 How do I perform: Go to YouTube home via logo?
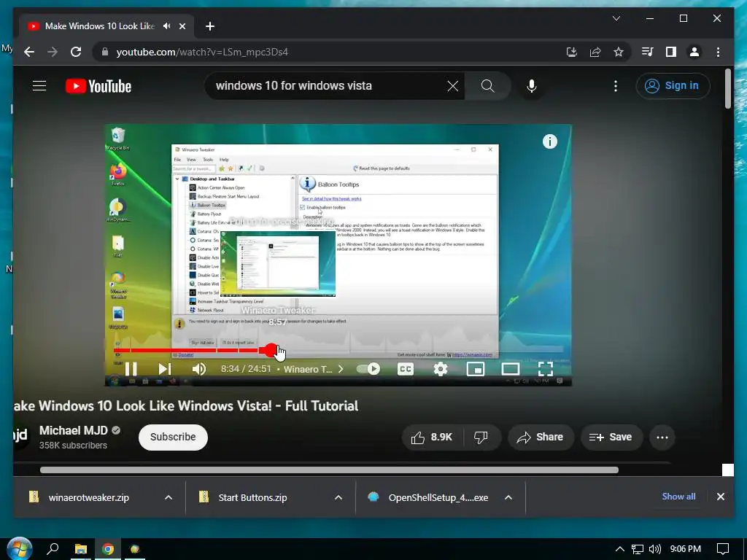[x=98, y=86]
